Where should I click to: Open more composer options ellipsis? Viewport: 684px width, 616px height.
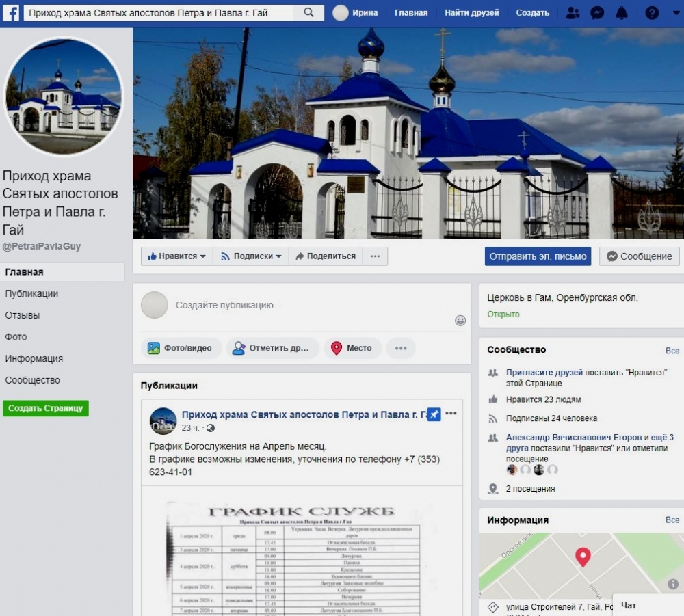coord(401,348)
